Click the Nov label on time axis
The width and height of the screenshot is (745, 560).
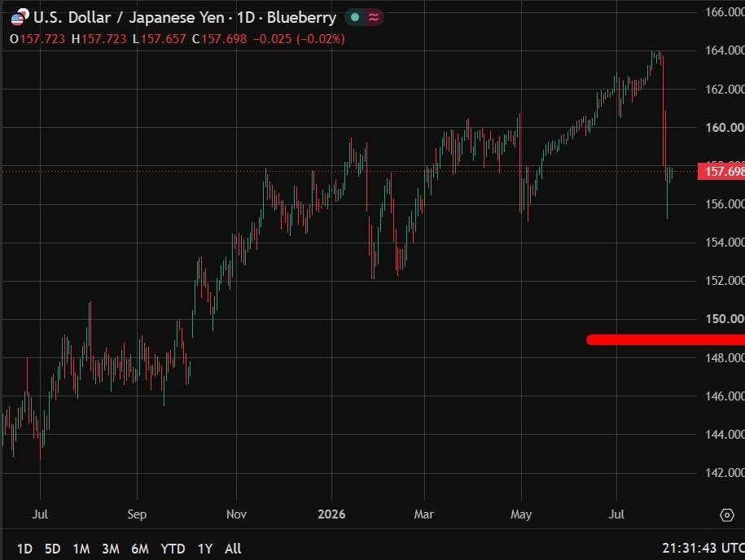[x=236, y=514]
